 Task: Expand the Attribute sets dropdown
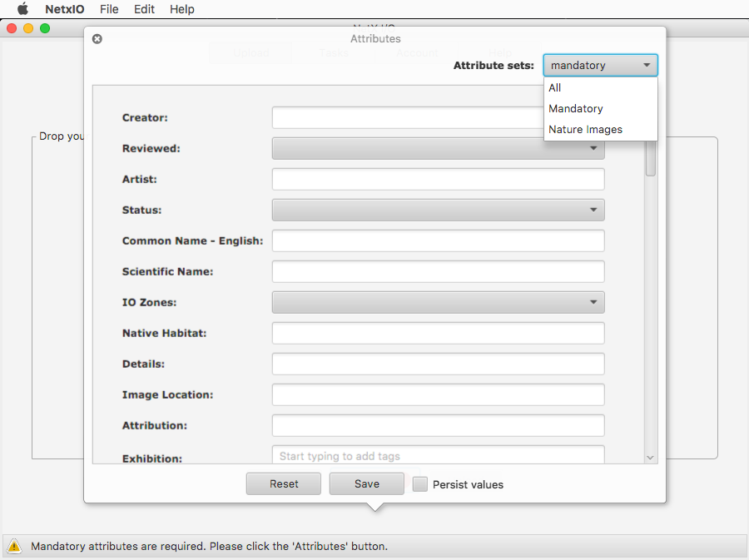tap(600, 65)
